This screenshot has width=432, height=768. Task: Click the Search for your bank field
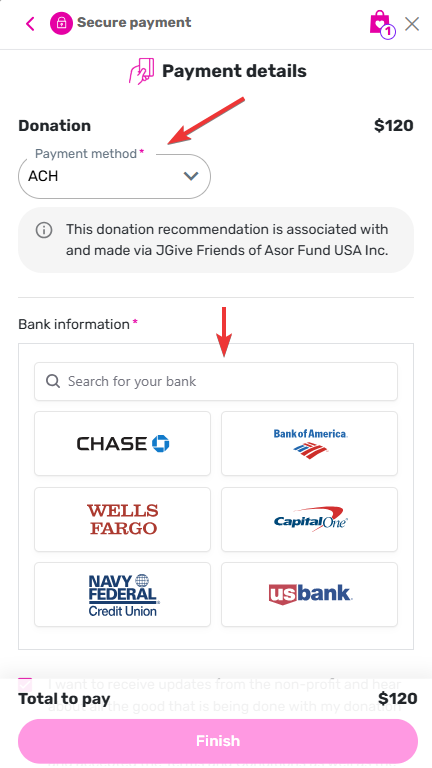click(216, 381)
